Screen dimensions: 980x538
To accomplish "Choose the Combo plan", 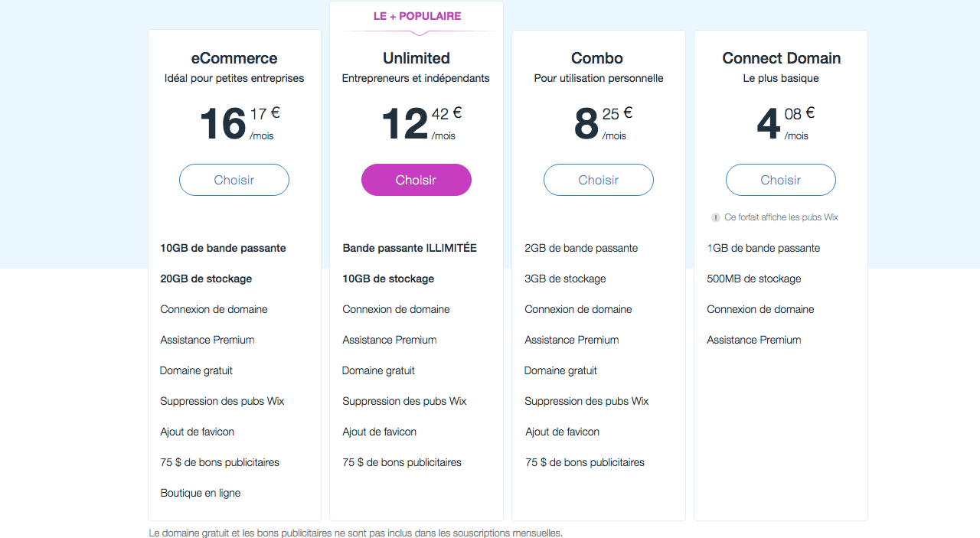I will (x=599, y=180).
